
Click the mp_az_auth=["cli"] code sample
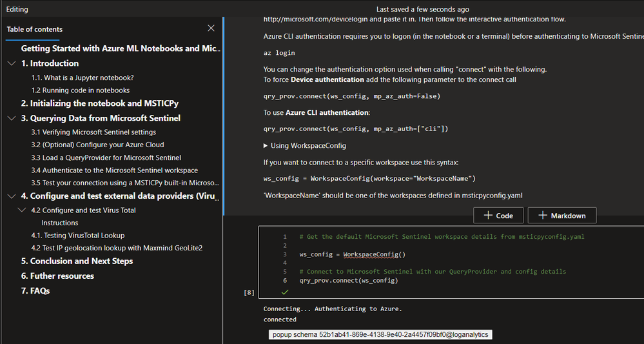356,128
